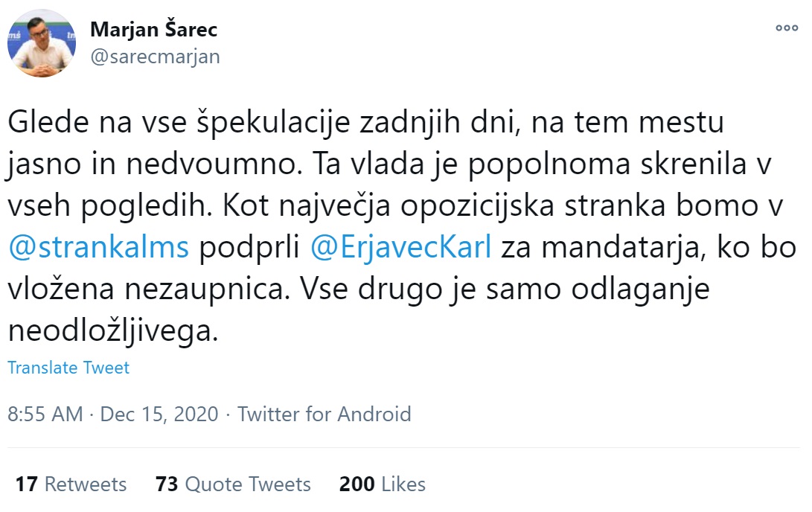This screenshot has width=812, height=512.
Task: View the 17 Retweets list
Action: 71,484
